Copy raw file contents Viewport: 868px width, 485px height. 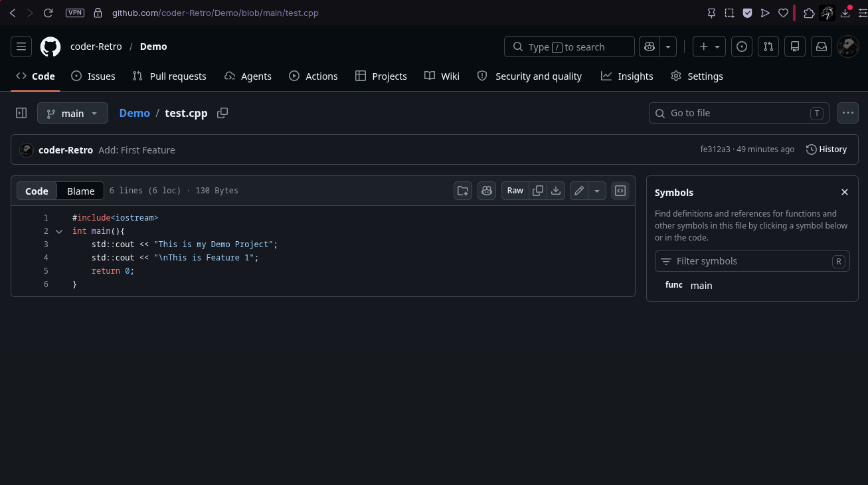coord(538,191)
